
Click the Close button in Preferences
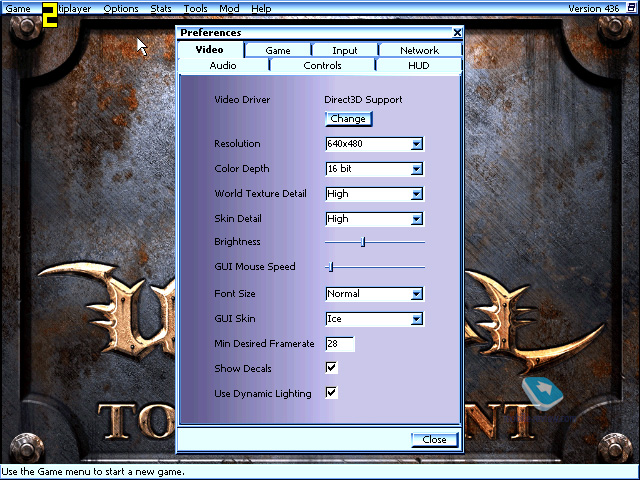tap(435, 440)
